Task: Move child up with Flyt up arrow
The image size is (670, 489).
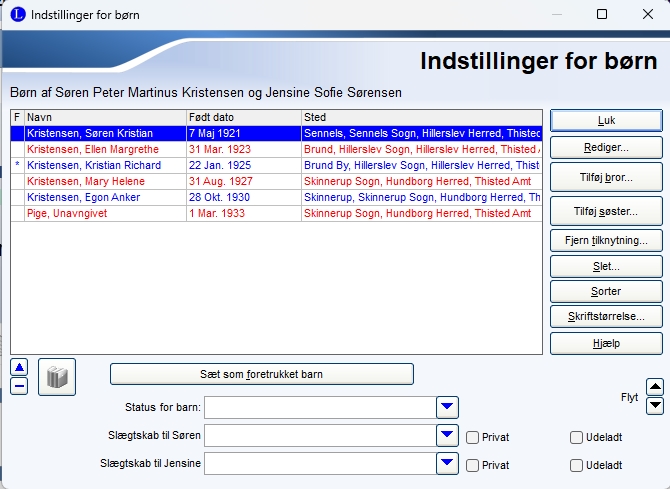Action: click(x=655, y=387)
